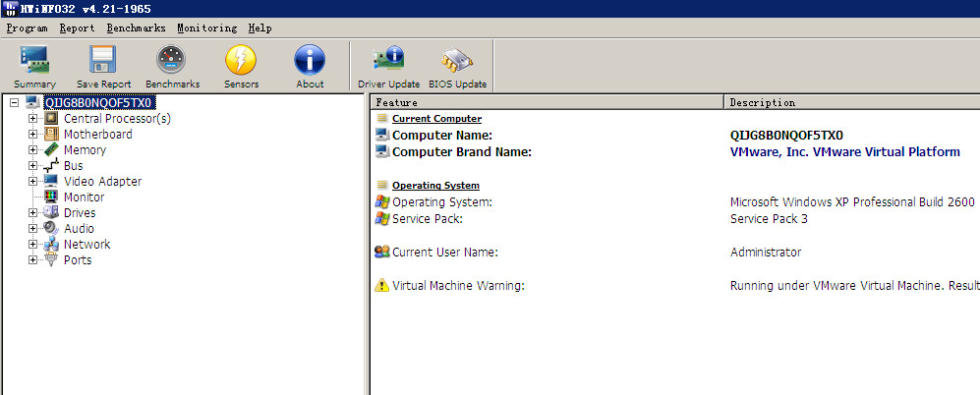Click the Windows flag icon beside Operating System
Viewport: 980px width, 395px height.
(381, 201)
